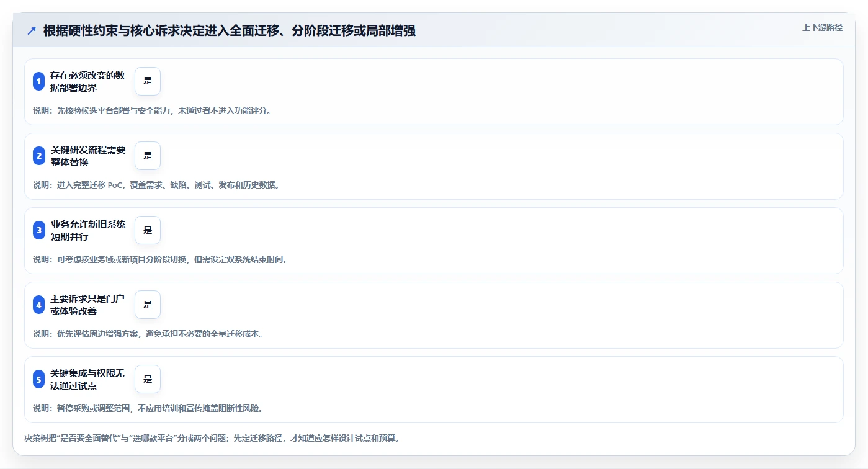
Task: Click the 是 button for 业务允许新旧系统短期并行
Action: click(x=148, y=230)
